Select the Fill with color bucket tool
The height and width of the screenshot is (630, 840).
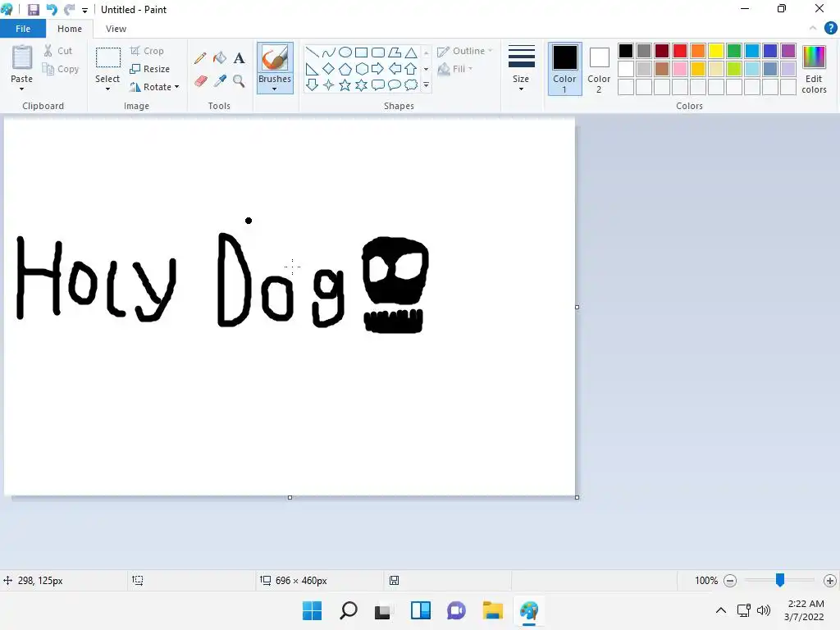pos(220,58)
